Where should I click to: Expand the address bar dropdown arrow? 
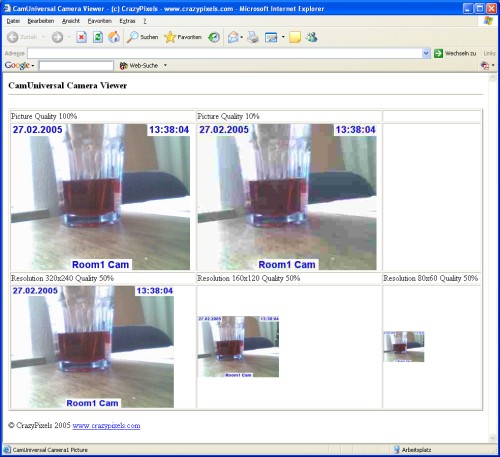coord(426,53)
